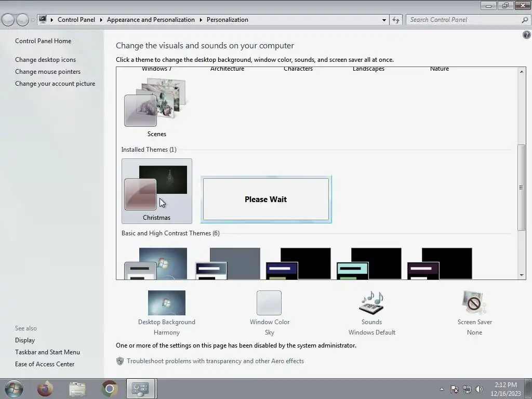
Task: Click the network tray icon
Action: [467, 389]
